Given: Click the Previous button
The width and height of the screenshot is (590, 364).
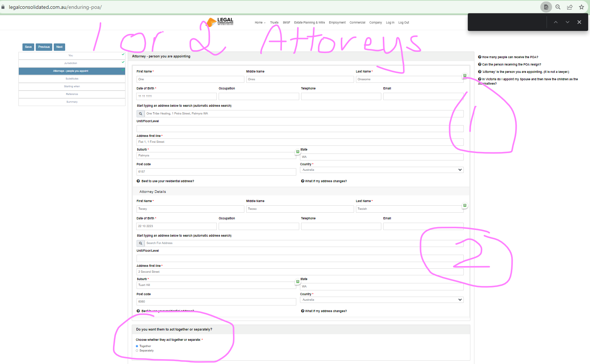Looking at the screenshot, I should tap(44, 47).
